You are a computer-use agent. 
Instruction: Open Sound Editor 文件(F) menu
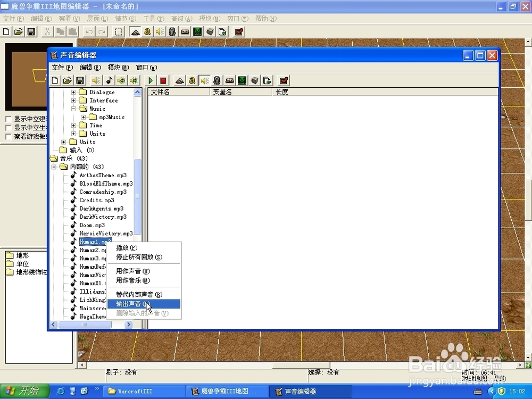point(62,68)
